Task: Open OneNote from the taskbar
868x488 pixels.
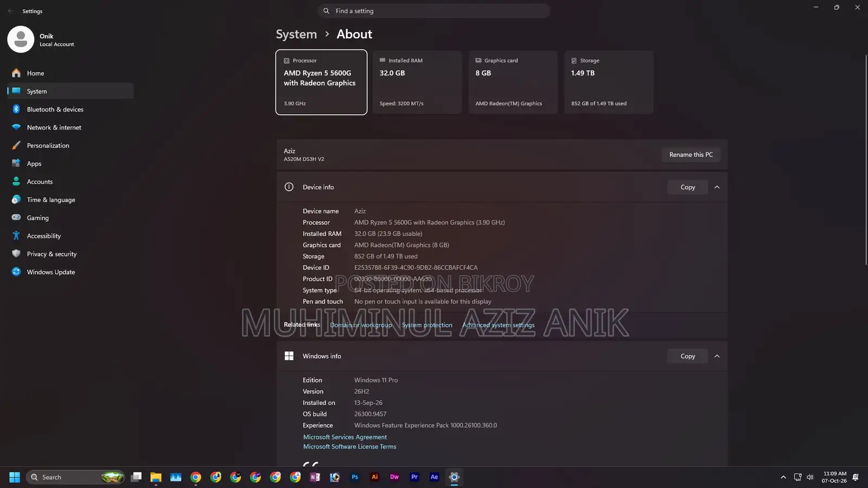Action: pos(315,477)
